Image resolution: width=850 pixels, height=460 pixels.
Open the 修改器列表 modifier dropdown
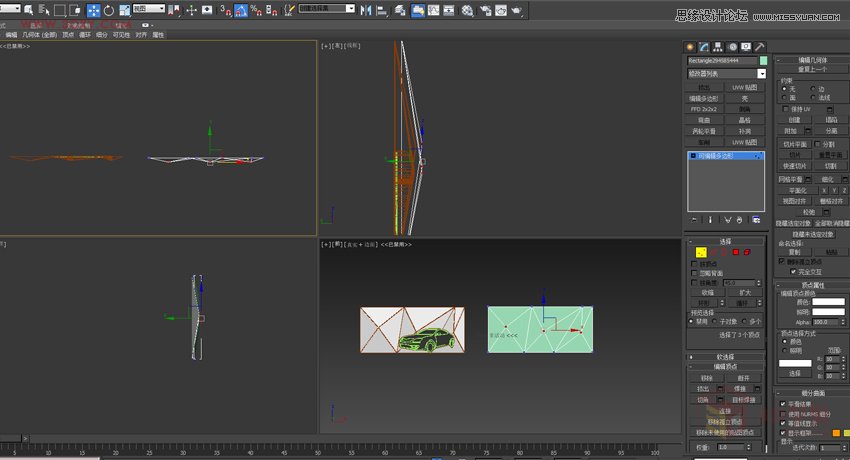point(761,74)
